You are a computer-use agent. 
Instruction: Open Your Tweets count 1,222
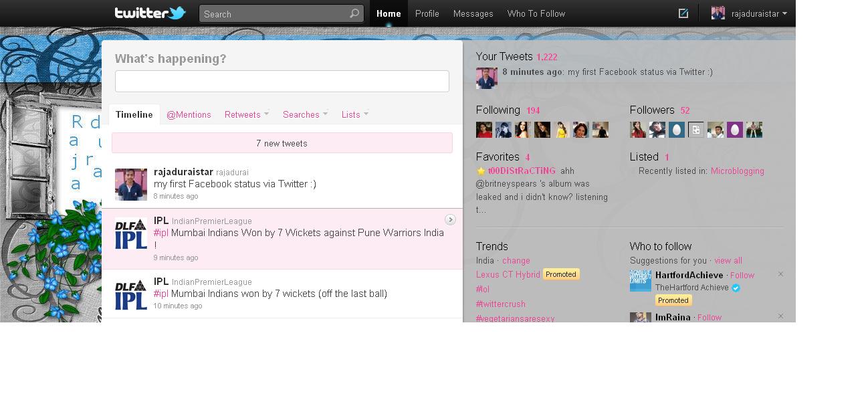point(546,58)
